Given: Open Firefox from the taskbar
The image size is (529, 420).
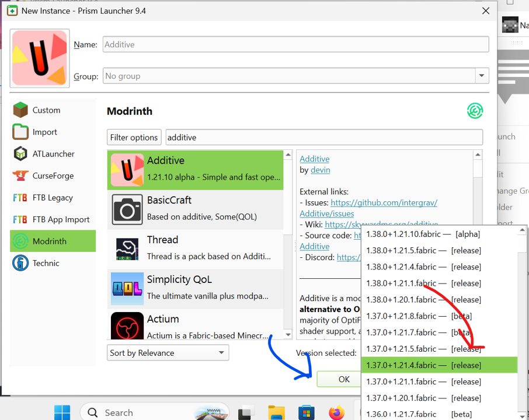Looking at the screenshot, I should pos(336,412).
